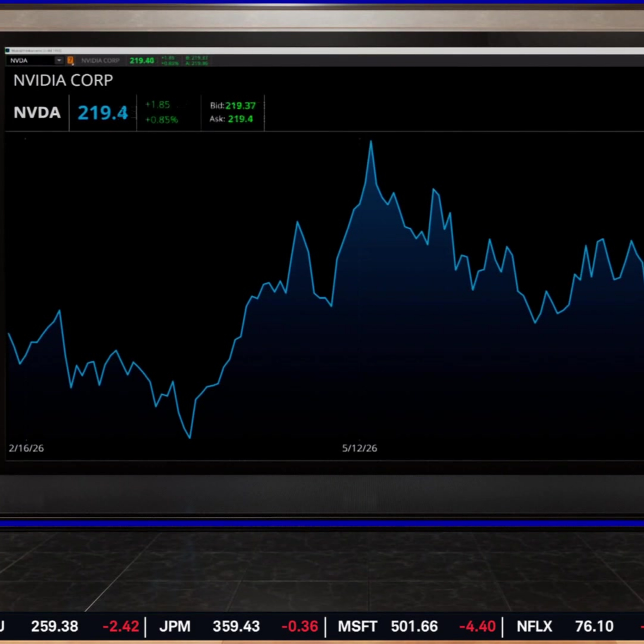Open the NVDA symbol dropdown arrow
Screen dimensions: 644x644
pos(59,60)
